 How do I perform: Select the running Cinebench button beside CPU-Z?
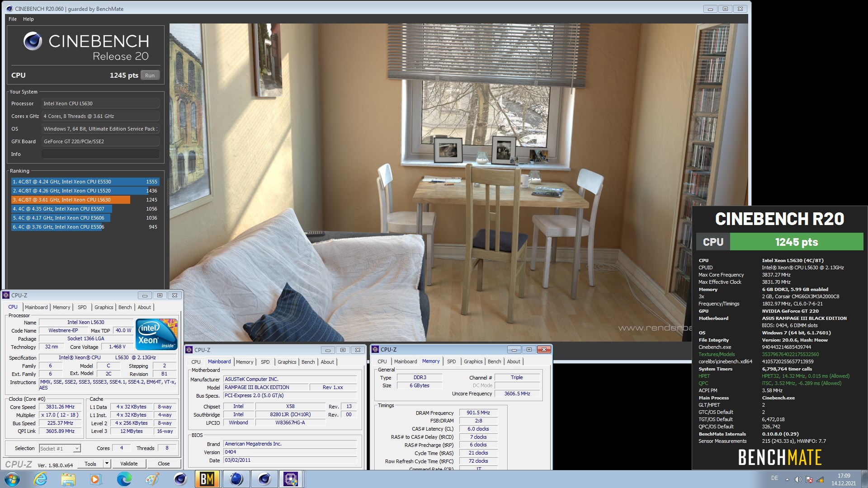click(x=264, y=479)
